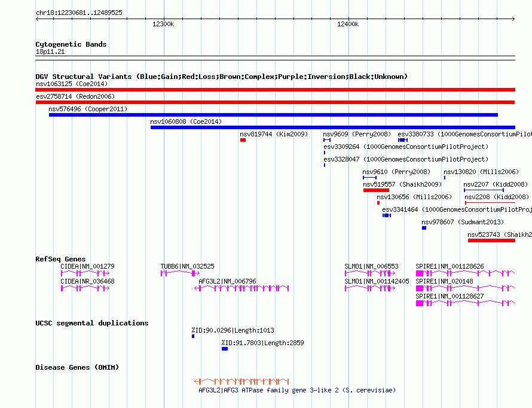The width and height of the screenshot is (532, 408).
Task: Click the nsv819744 (Kim2009) red glyph
Action: coord(243,140)
